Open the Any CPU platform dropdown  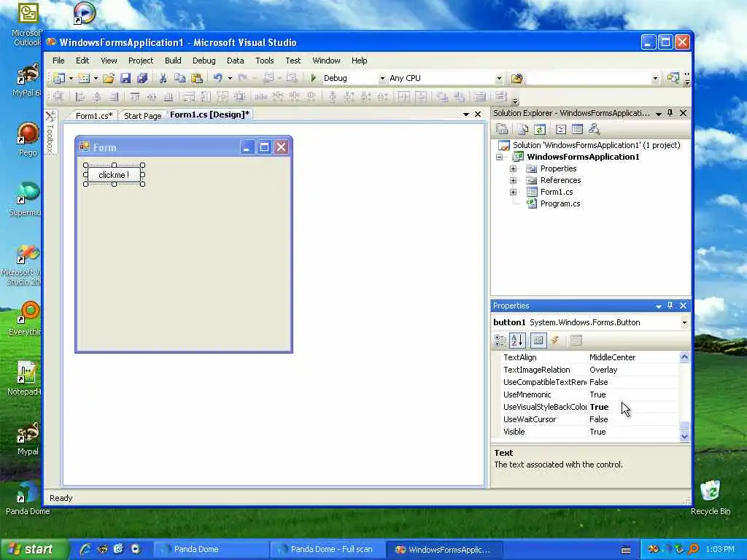tap(499, 78)
